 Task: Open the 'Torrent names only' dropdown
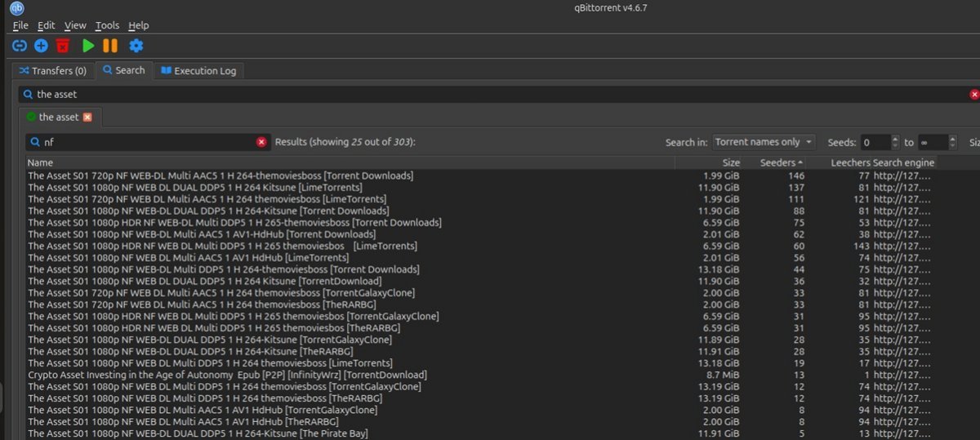click(764, 142)
